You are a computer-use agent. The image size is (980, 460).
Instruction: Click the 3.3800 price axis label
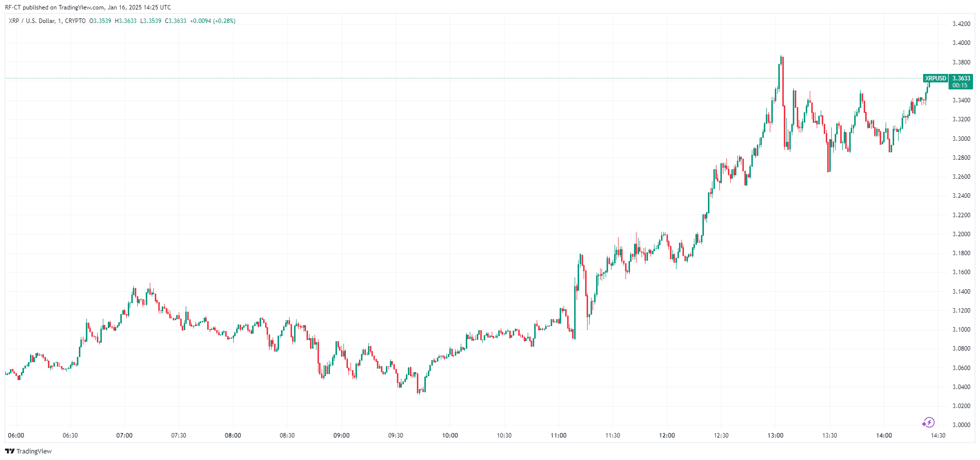(961, 62)
